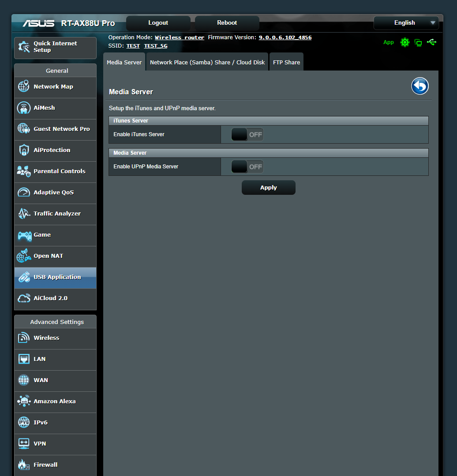Click the Apply button

268,188
